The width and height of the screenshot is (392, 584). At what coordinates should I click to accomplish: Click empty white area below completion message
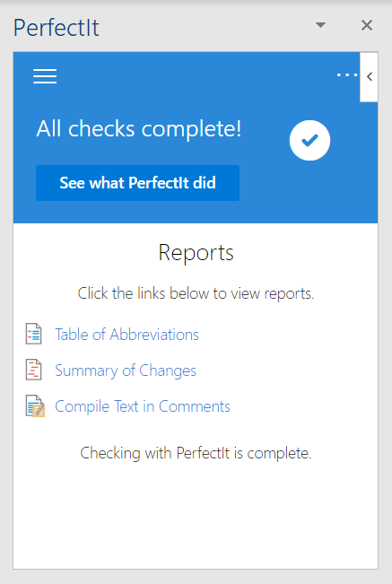(x=196, y=518)
